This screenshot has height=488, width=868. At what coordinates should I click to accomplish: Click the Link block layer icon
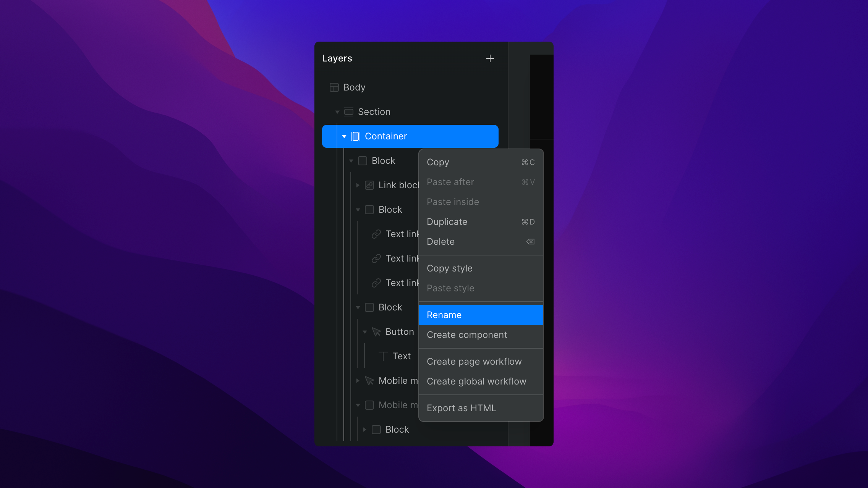click(369, 185)
